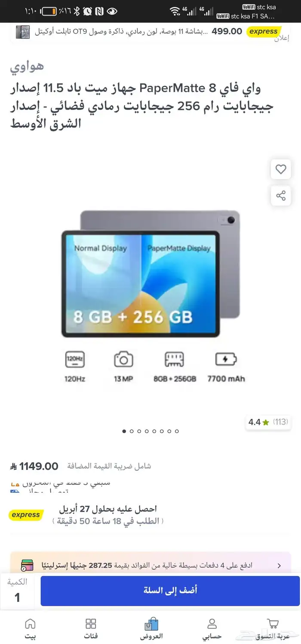Screen dimensions: 301x644
Task: Tap the share icon
Action: (x=281, y=196)
